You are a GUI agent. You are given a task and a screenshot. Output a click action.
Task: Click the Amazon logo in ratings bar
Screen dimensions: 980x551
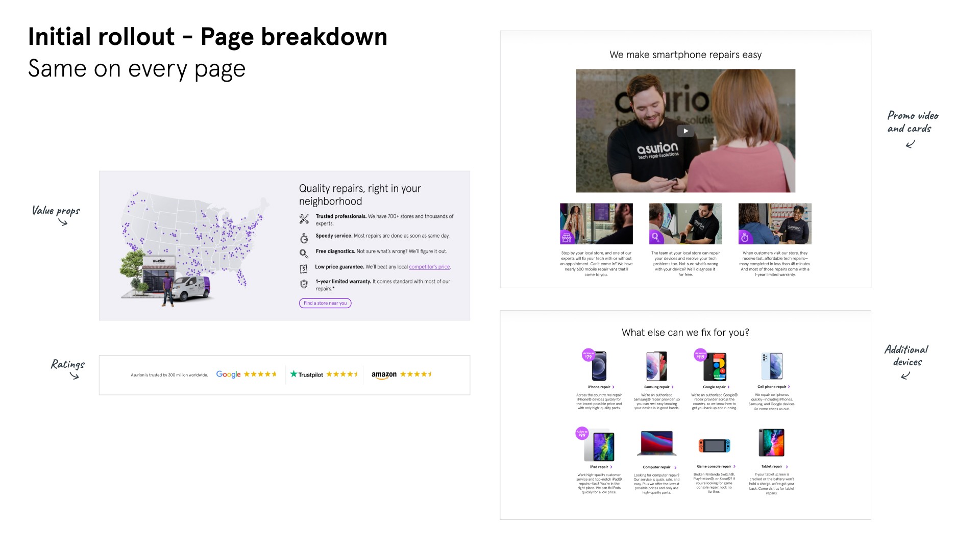(384, 375)
